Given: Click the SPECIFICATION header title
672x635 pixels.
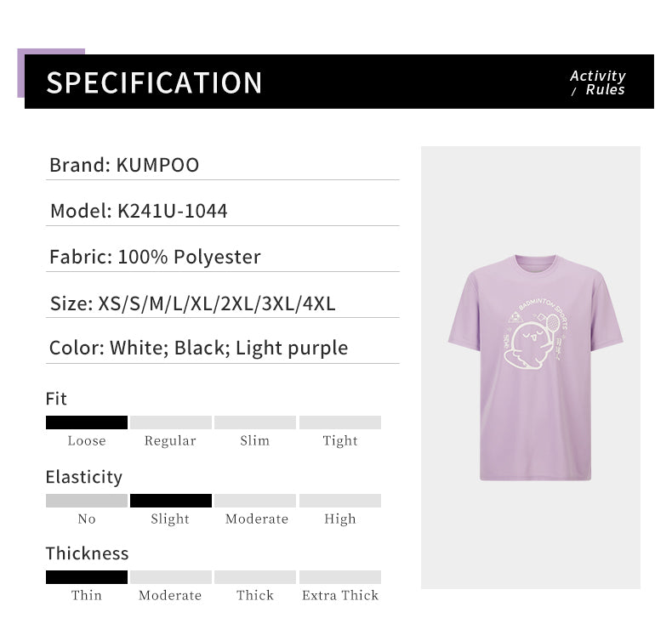Looking at the screenshot, I should pos(154,82).
